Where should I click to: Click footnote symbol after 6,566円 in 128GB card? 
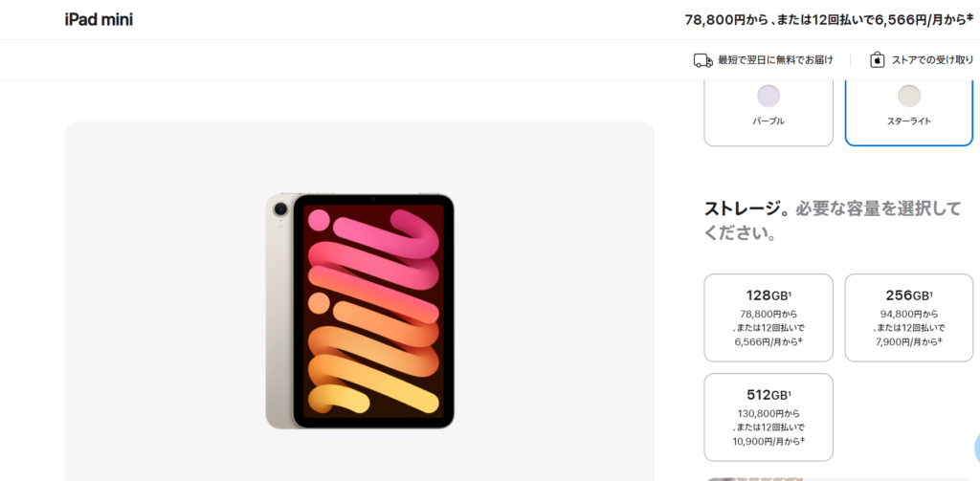coord(801,339)
